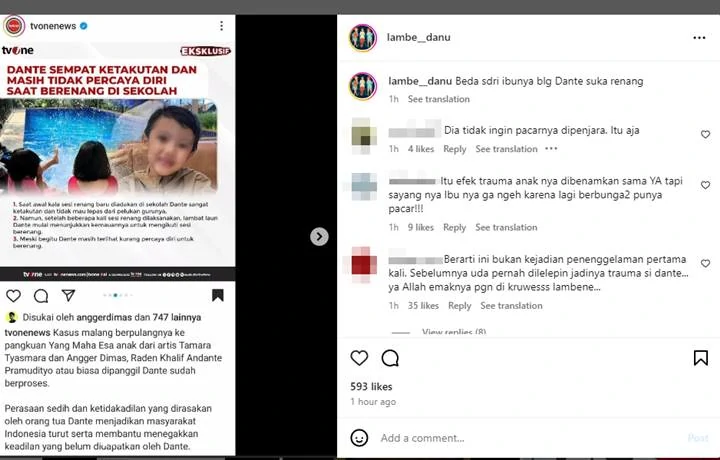Like the lambe__danu post with heart
Screen dimensions: 720x460
pyautogui.click(x=359, y=358)
